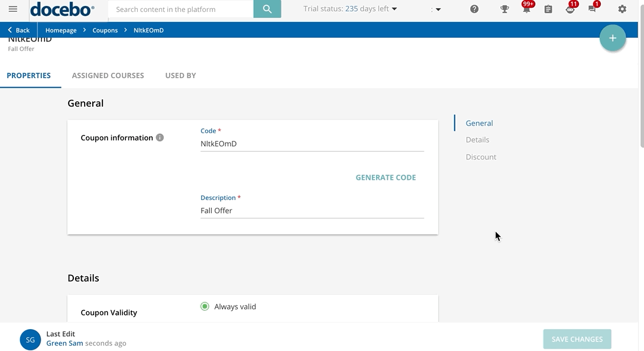Select the Always valid radio option
The width and height of the screenshot is (644, 351).
(205, 307)
